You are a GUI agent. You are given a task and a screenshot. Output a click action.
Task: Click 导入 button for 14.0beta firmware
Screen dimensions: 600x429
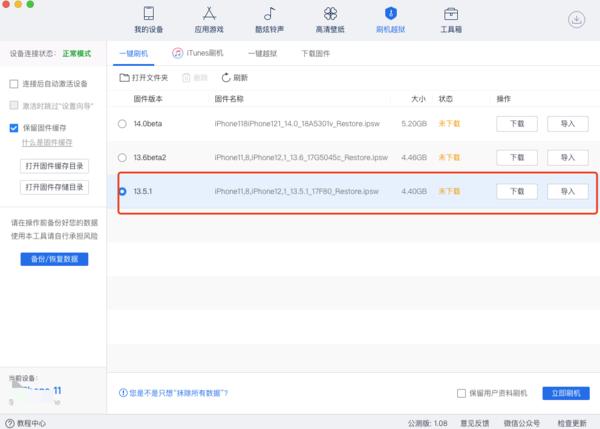567,124
